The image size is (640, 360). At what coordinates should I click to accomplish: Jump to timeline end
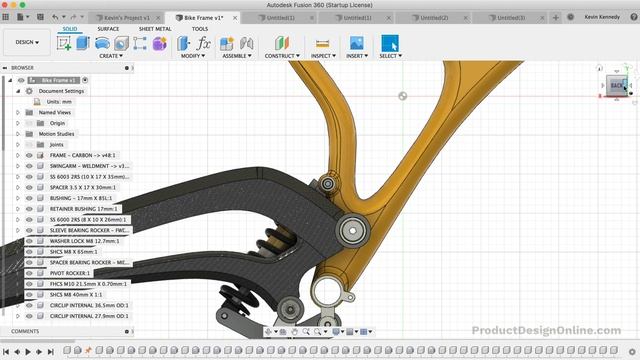click(51, 351)
